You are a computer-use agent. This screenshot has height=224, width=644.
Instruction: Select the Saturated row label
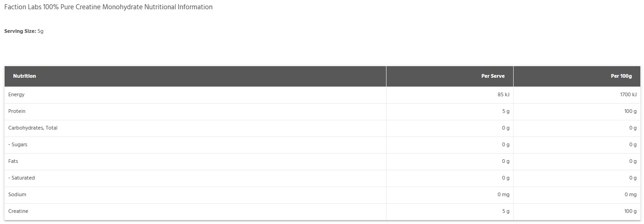click(x=21, y=178)
